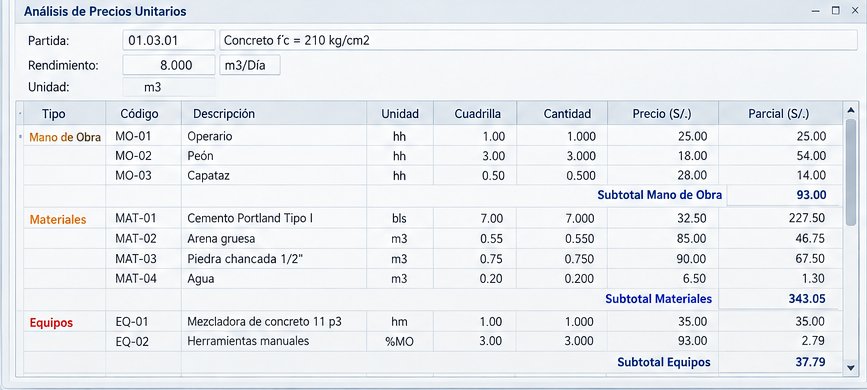
Task: Click the price 32.50 for Cemento
Action: pos(692,219)
